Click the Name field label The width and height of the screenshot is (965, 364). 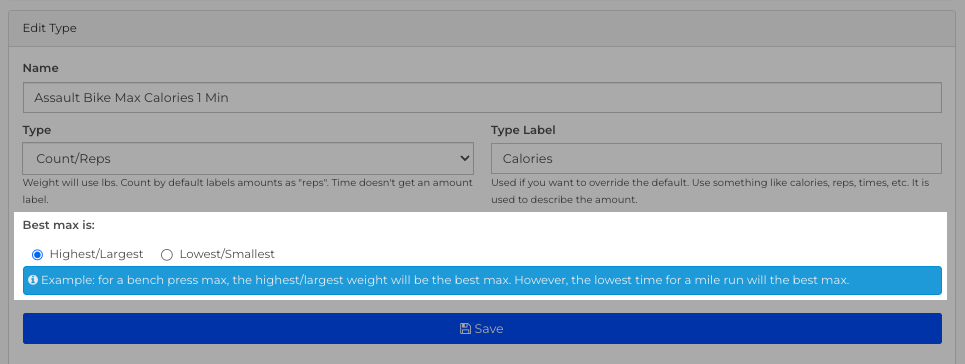pyautogui.click(x=41, y=68)
